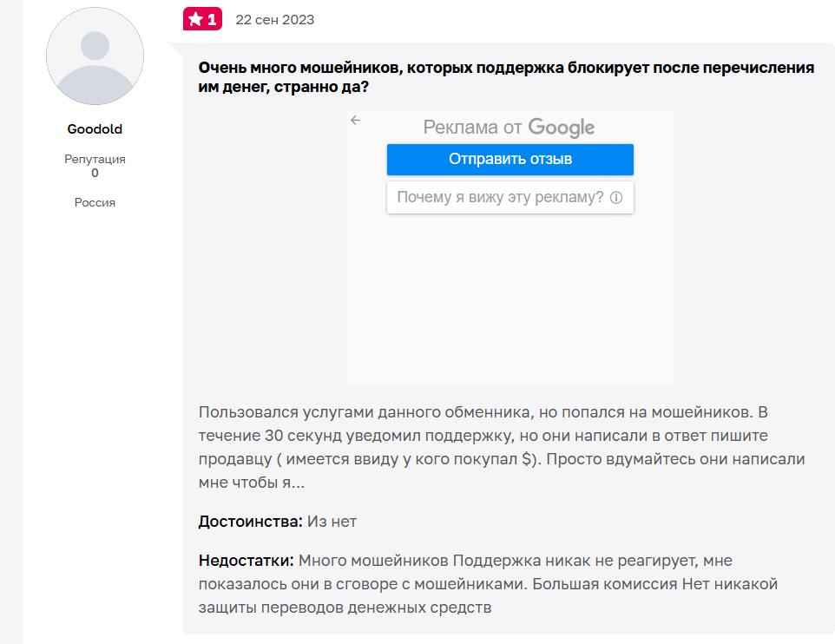Click the back arrow in the ad
Screen dimensions: 835x644
(x=355, y=121)
